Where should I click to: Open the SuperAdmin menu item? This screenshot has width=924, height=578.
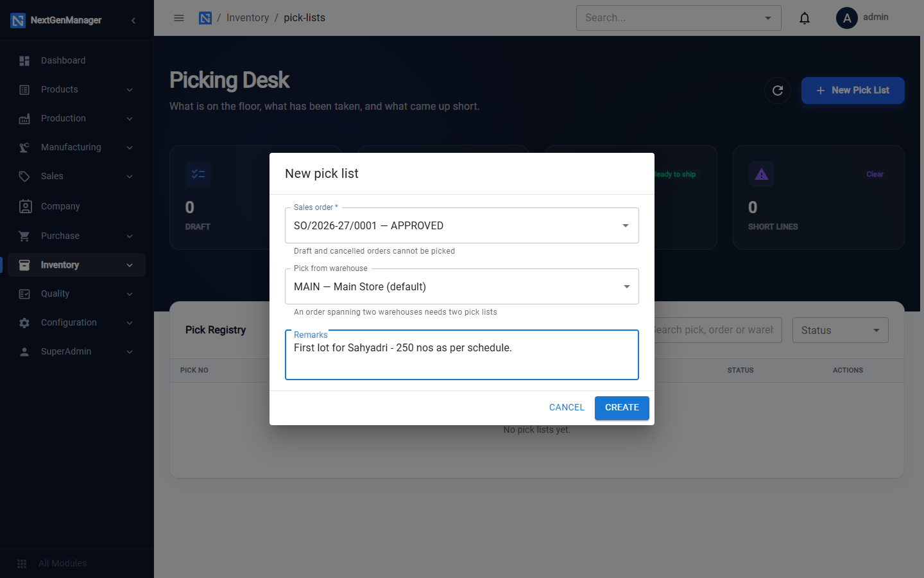point(77,351)
